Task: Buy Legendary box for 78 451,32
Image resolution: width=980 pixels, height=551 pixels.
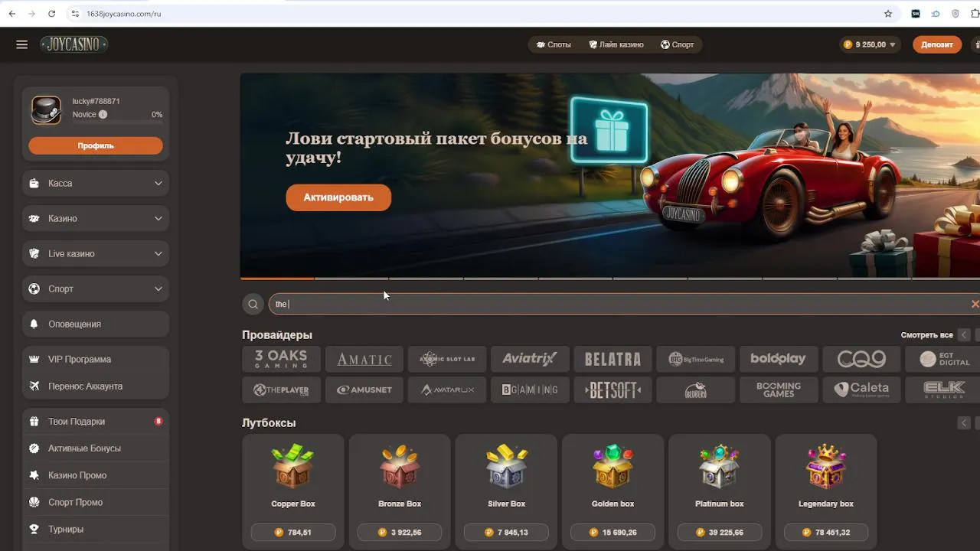Action: click(x=826, y=533)
